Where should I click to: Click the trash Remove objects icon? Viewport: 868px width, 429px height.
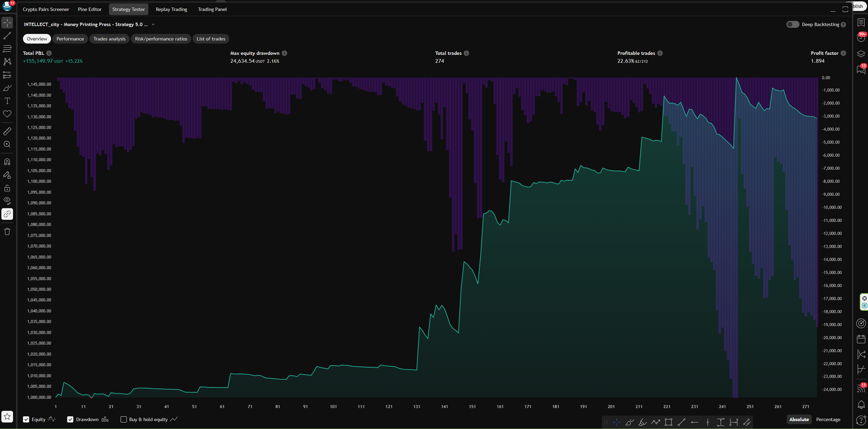(x=7, y=231)
